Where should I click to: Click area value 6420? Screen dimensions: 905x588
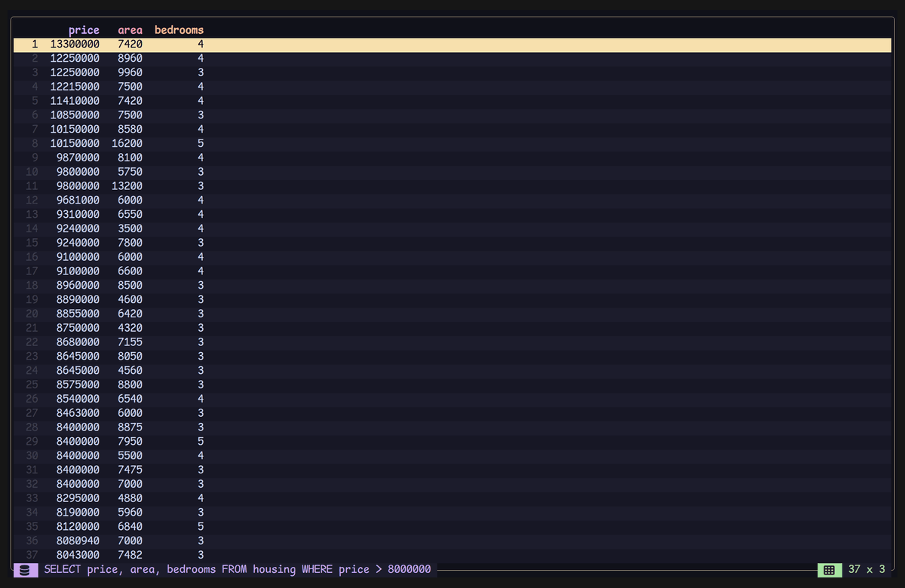(x=130, y=314)
